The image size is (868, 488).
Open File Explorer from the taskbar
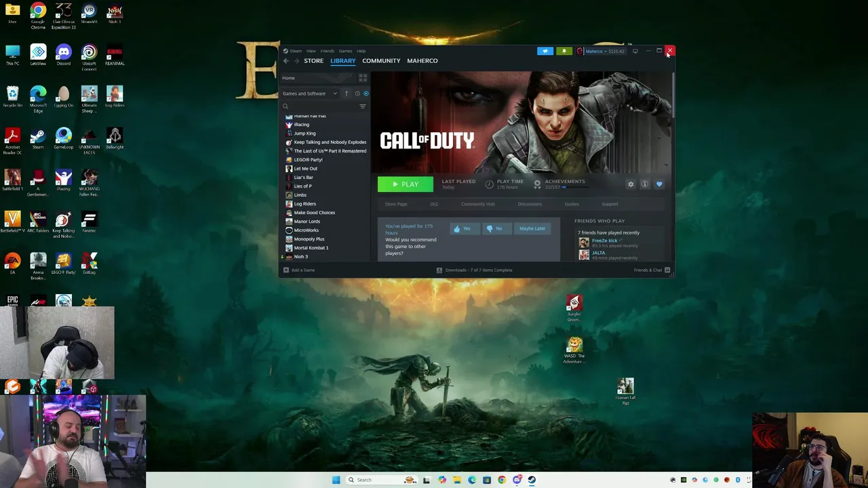coord(457,480)
